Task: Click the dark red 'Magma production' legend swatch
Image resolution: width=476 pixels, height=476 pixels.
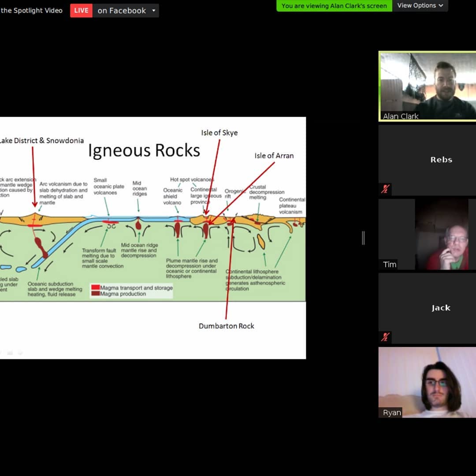Action: point(95,294)
